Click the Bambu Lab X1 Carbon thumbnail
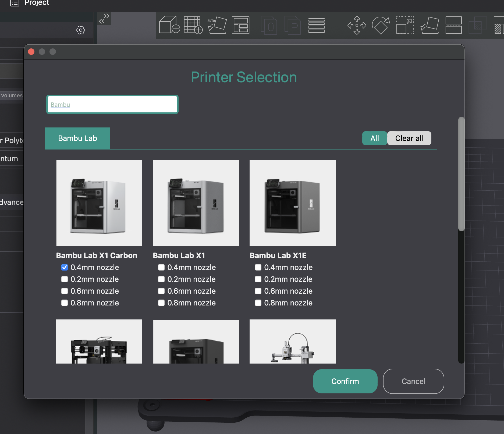Screen dimensions: 504x434 pyautogui.click(x=99, y=203)
